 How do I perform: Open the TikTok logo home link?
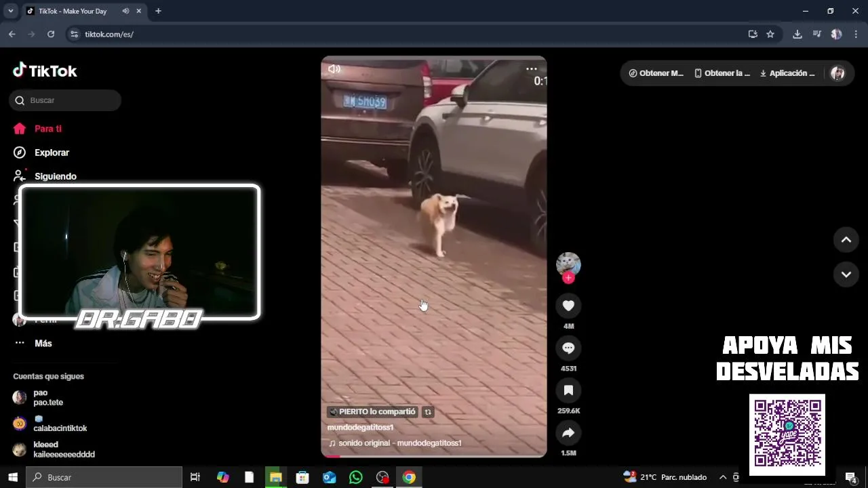[45, 70]
